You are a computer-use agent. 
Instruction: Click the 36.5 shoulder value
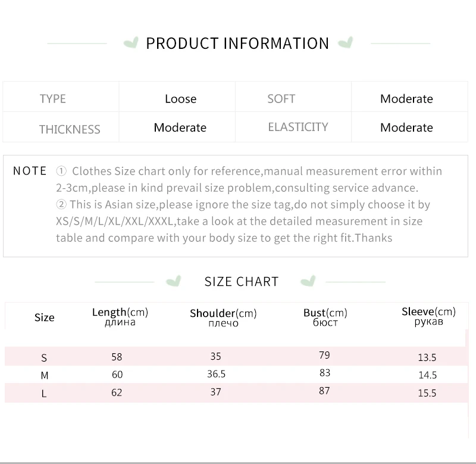tap(216, 373)
